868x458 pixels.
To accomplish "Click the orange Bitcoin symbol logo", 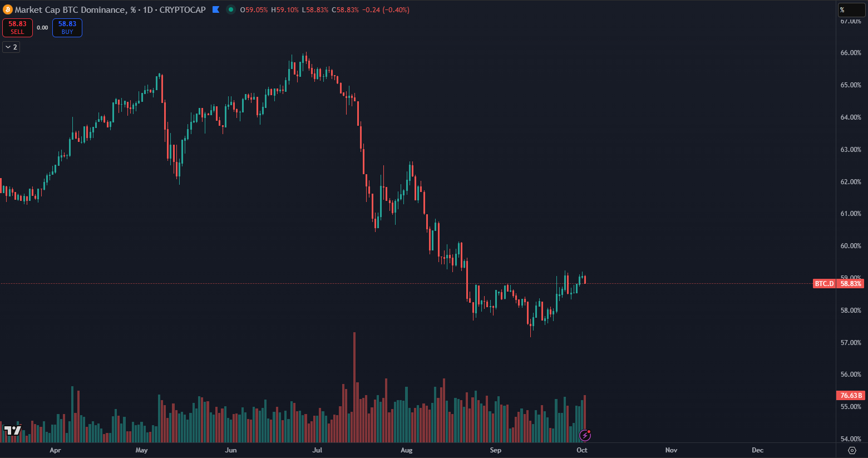I will tap(7, 9).
